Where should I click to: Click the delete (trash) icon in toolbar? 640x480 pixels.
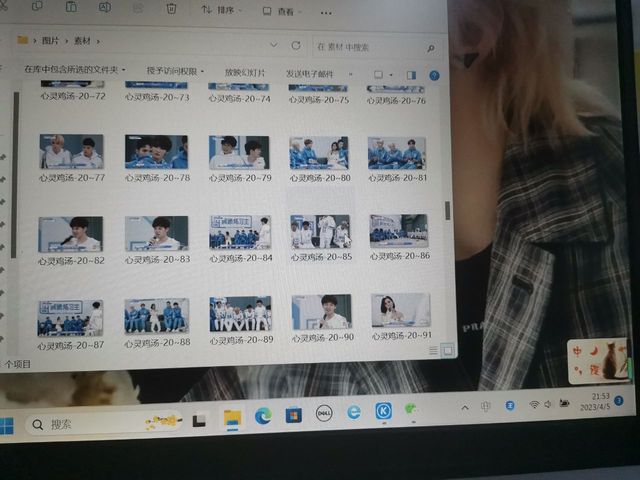pyautogui.click(x=171, y=8)
